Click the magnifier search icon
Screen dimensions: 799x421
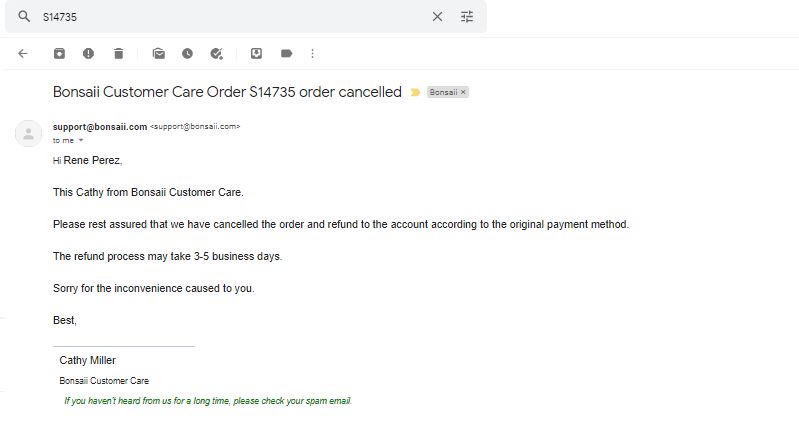pyautogui.click(x=24, y=16)
